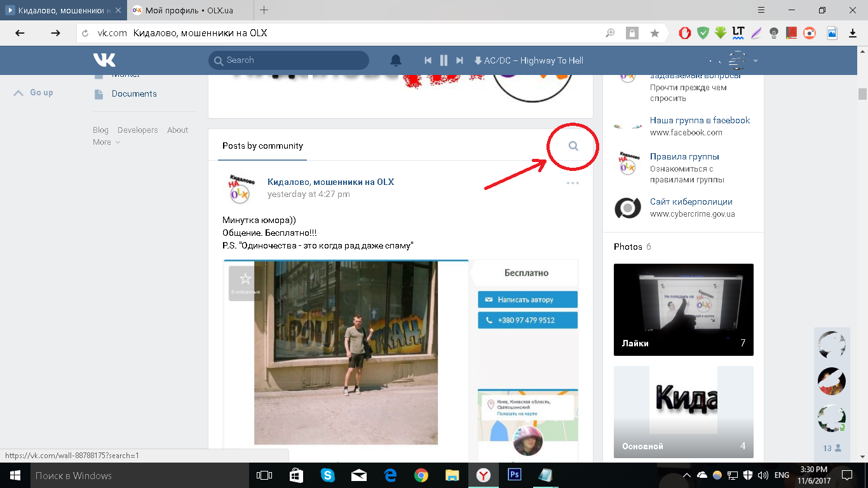Pause the AC/DC track
Image resolution: width=868 pixels, height=488 pixels.
(x=444, y=60)
